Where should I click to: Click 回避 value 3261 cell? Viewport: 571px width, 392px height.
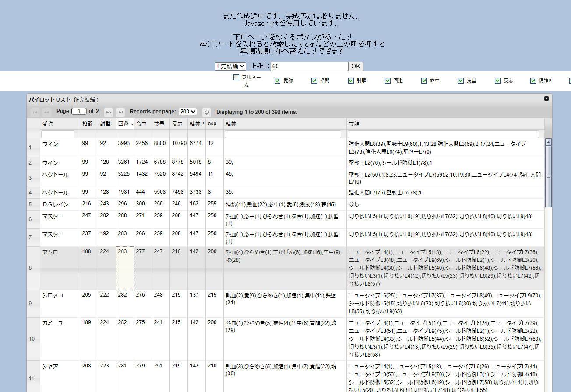coord(125,162)
